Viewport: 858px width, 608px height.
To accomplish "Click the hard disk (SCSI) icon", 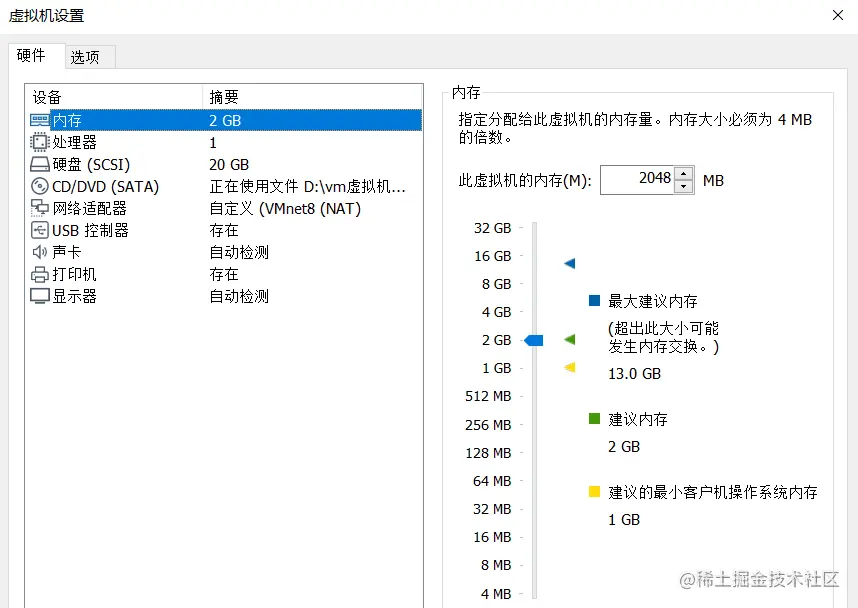I will [39, 164].
